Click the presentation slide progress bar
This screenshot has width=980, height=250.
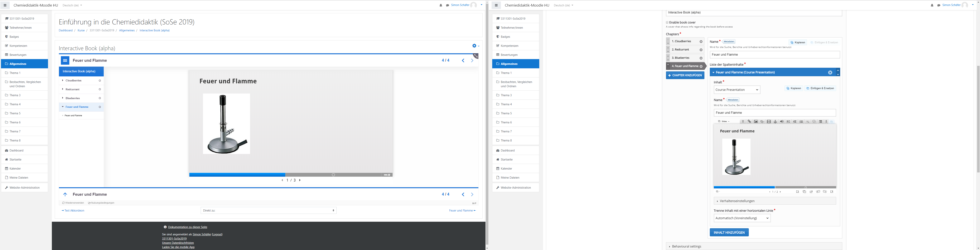(x=291, y=175)
